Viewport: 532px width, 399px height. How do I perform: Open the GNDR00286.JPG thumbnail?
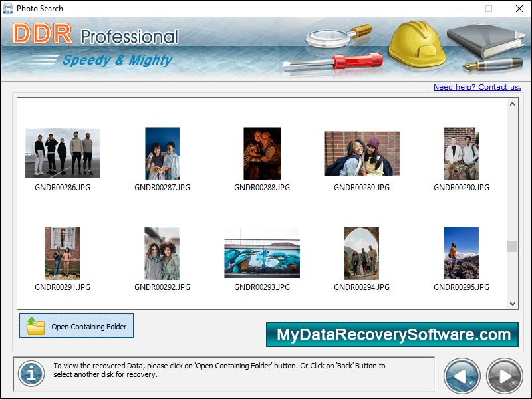pyautogui.click(x=62, y=152)
